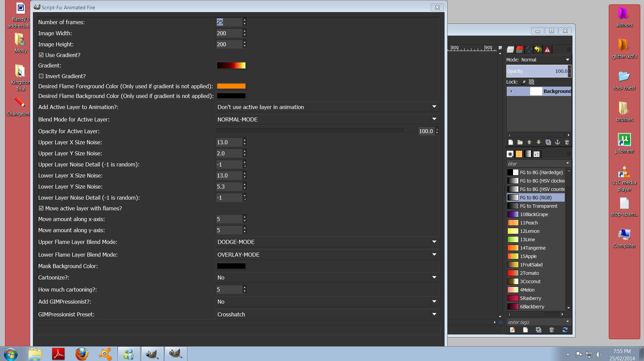Refresh gradients with the blue arrows icon
This screenshot has height=361, width=644.
[565, 330]
